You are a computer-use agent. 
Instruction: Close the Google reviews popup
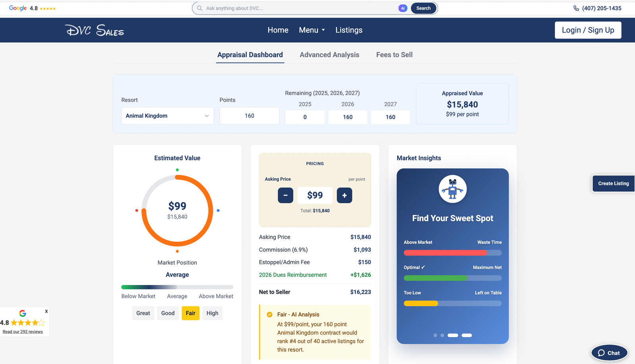pyautogui.click(x=46, y=311)
